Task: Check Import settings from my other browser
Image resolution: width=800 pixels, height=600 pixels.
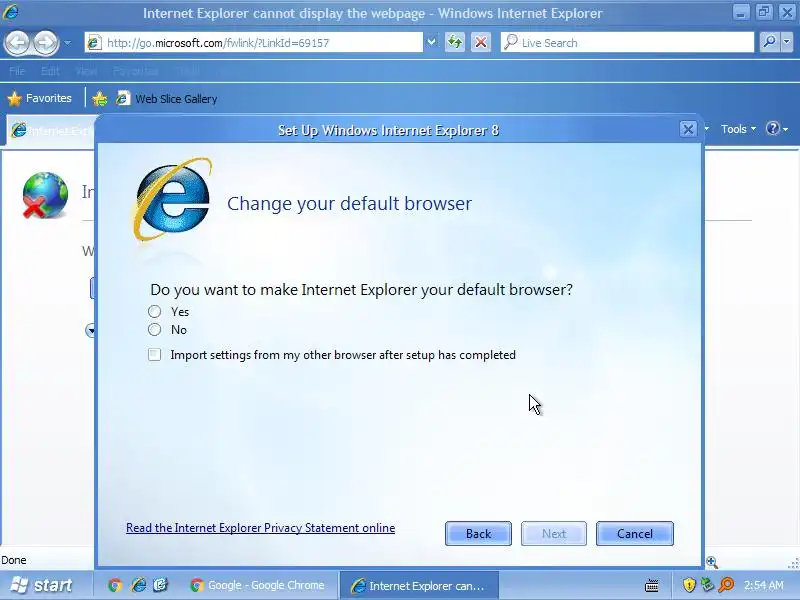Action: (x=154, y=355)
